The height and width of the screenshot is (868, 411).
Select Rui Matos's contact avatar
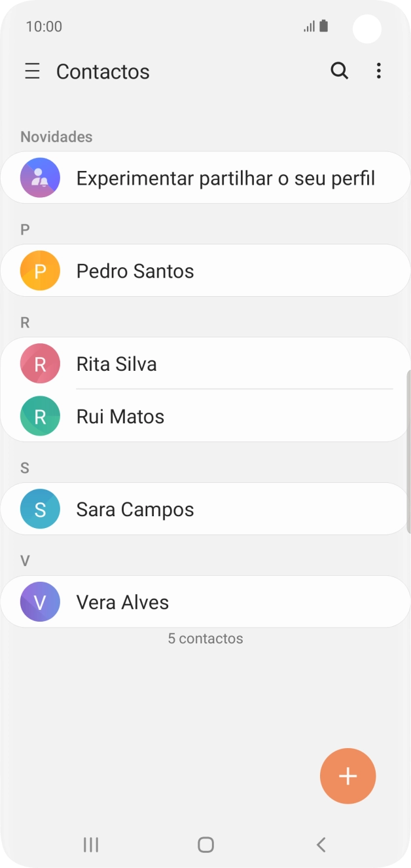(x=39, y=416)
